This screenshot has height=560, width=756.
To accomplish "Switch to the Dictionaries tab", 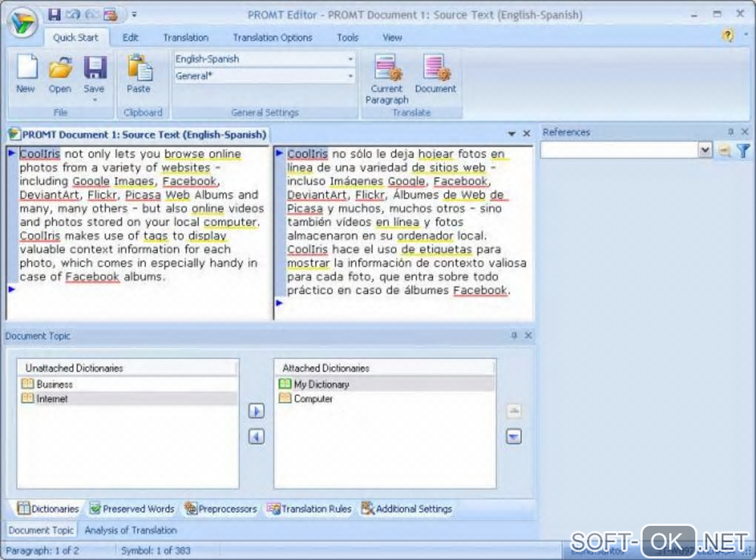I will (47, 509).
